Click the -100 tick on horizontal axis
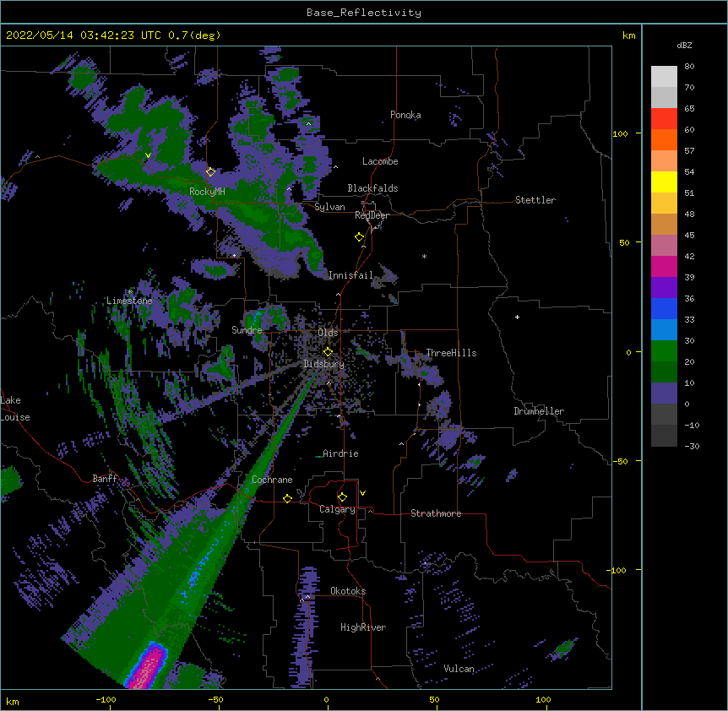 [x=106, y=699]
